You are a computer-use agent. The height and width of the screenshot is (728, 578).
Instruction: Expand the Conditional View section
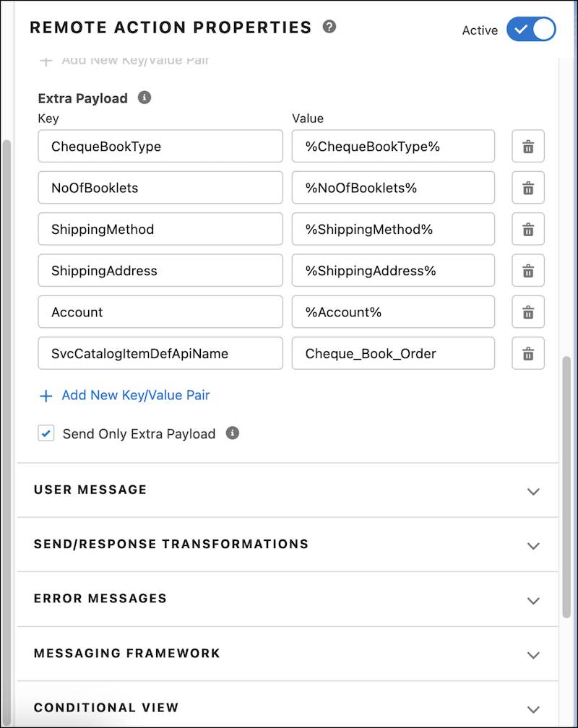point(533,708)
